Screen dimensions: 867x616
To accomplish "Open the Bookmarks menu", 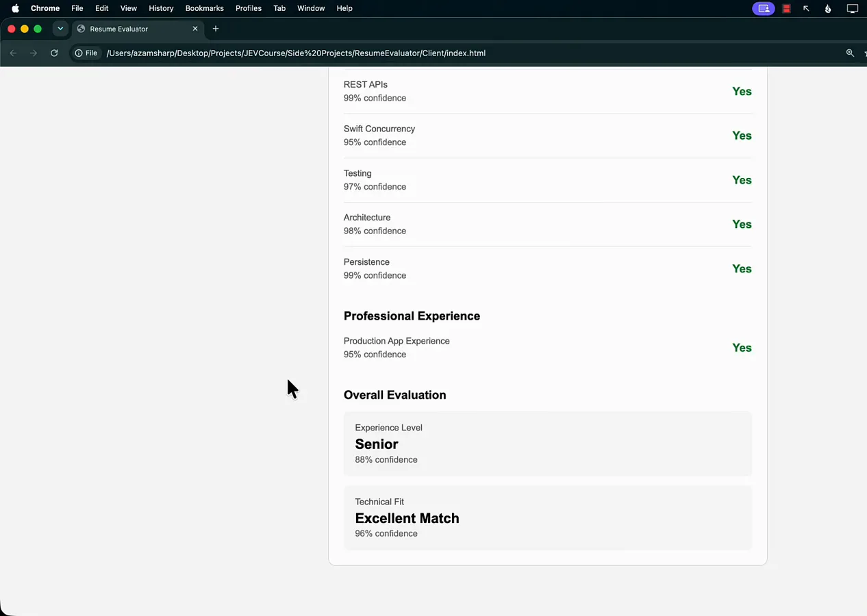I will pos(205,8).
